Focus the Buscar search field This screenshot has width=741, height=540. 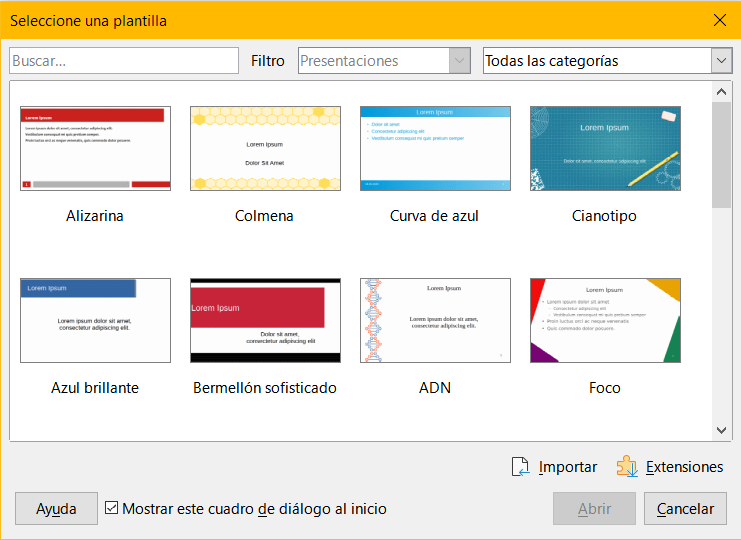tap(124, 61)
